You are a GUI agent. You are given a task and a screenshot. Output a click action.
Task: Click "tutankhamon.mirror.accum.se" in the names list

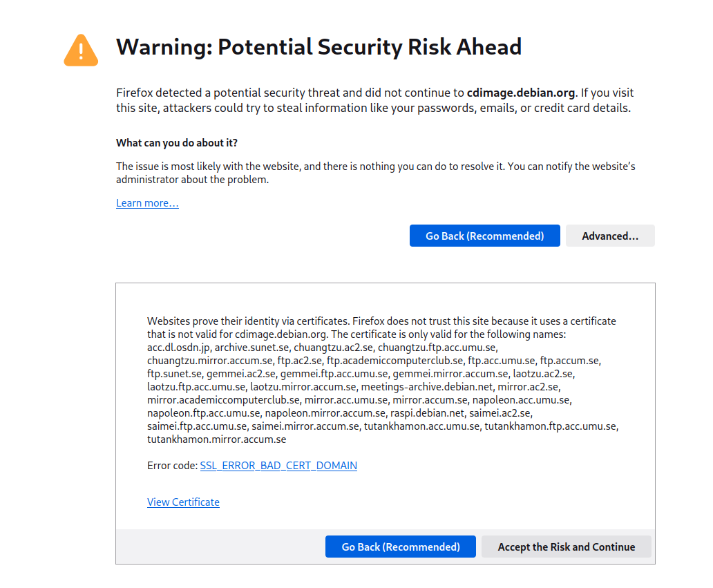click(216, 439)
